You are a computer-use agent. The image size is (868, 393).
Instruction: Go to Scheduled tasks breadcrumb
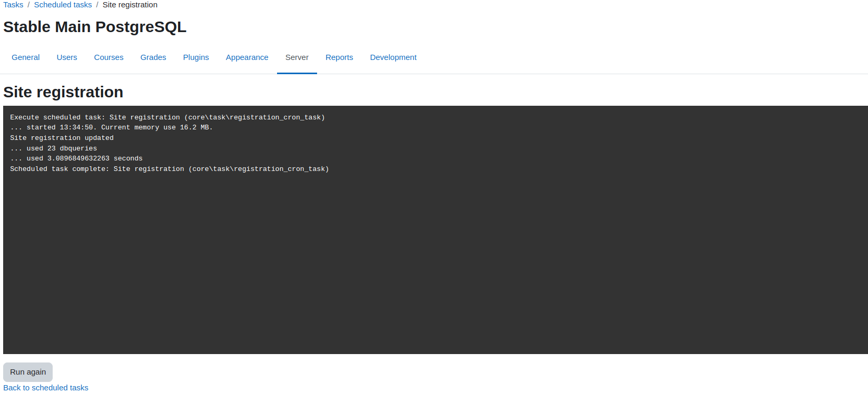pyautogui.click(x=63, y=5)
